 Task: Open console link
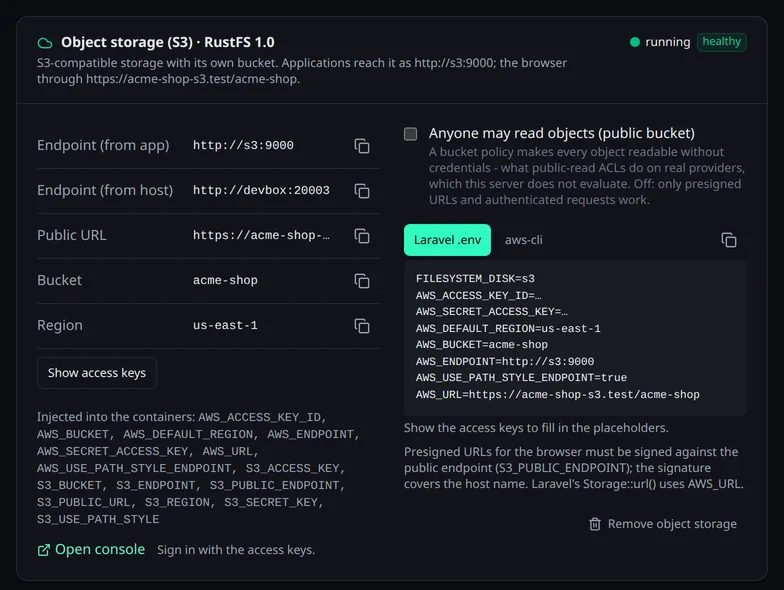tap(100, 550)
